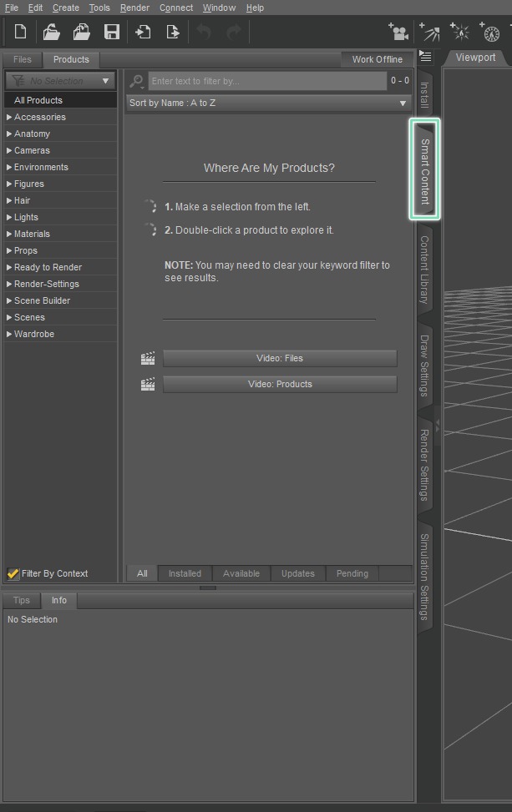Open the Simulation Settings side tab
The width and height of the screenshot is (512, 812).
pos(424,577)
